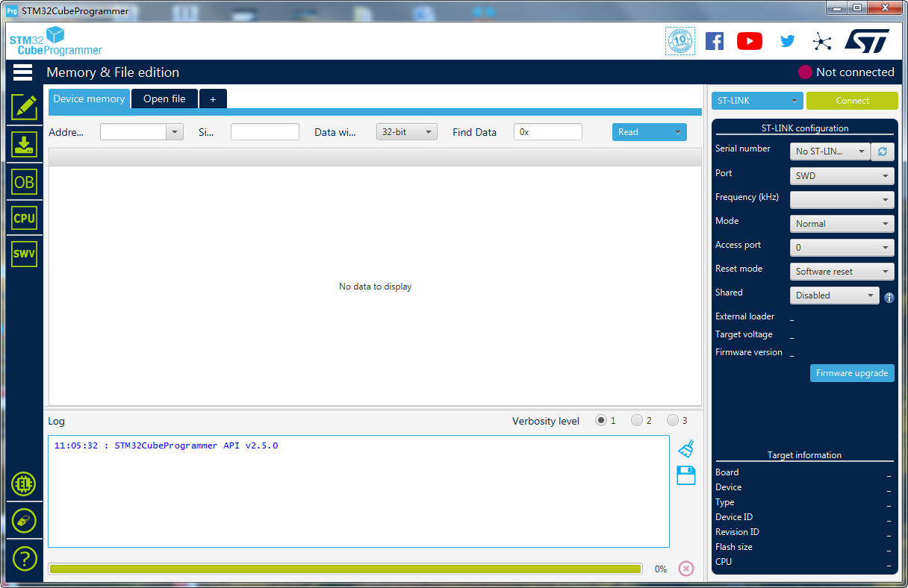This screenshot has height=588, width=908.
Task: Minimize the STM32CubeProgrammer window
Action: (836, 7)
